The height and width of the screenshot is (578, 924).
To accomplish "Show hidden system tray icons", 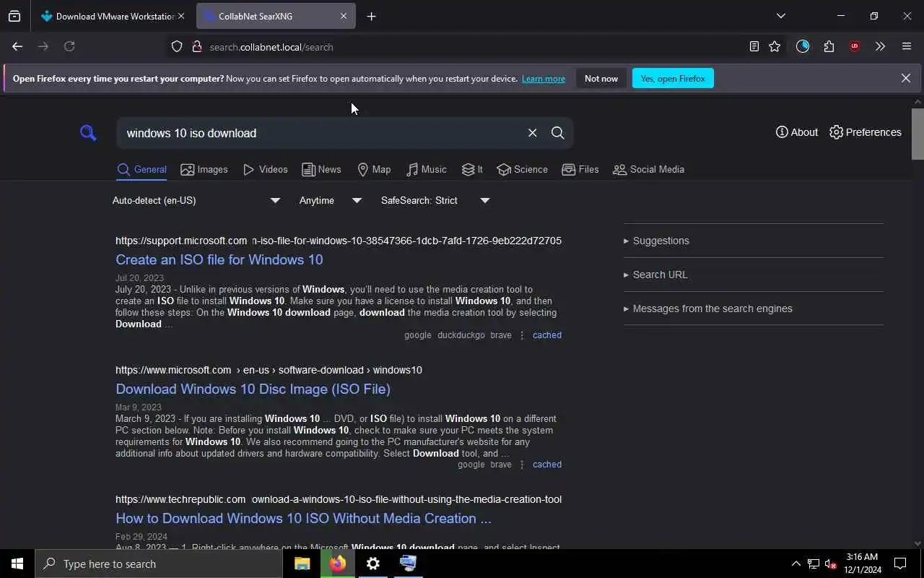I will [x=796, y=564].
